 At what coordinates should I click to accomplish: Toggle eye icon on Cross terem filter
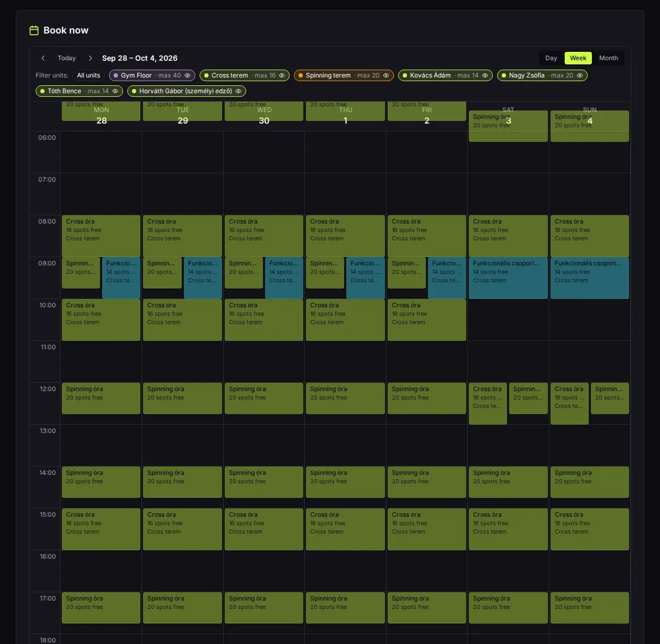(x=282, y=75)
